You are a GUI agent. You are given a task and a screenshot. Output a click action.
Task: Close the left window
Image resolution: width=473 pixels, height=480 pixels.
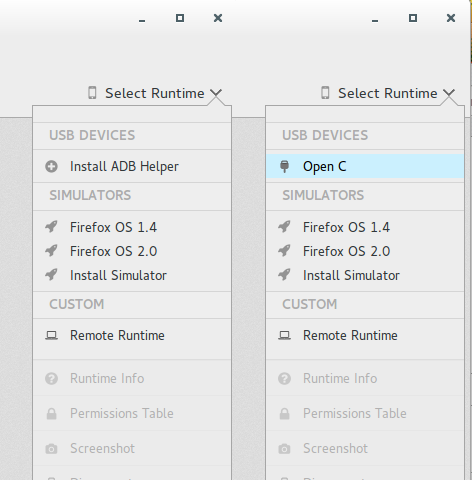[x=218, y=18]
